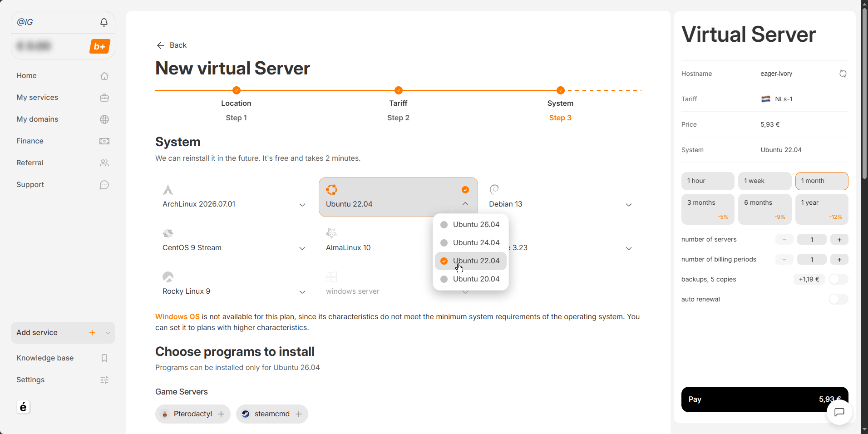Click the orange b+ balance top-up badge

tap(99, 46)
